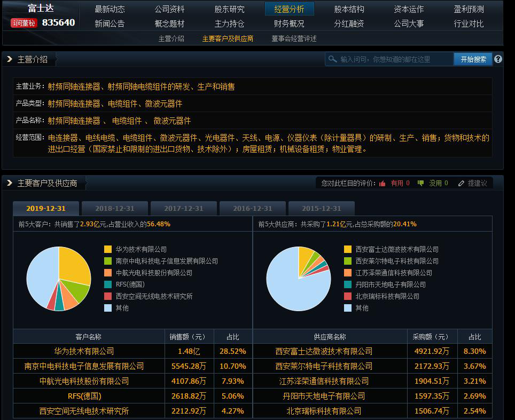Switch to the 2018-12-31 tab
515x420 pixels.
tap(115, 208)
